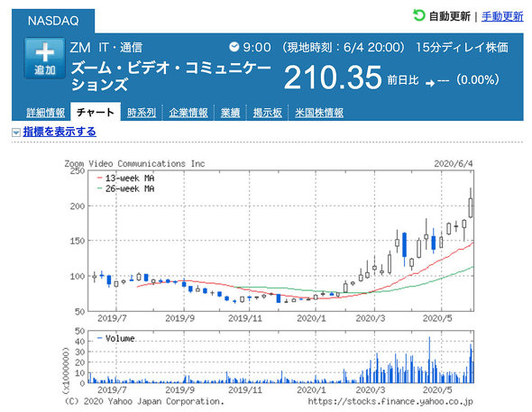The height and width of the screenshot is (412, 532).
Task: Click the 2020/6/4 date on chart
Action: pos(454,164)
